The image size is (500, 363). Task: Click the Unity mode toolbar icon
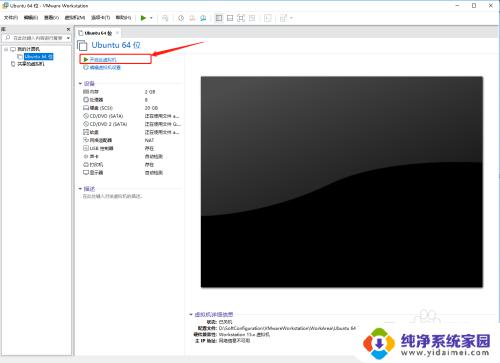tap(252, 18)
